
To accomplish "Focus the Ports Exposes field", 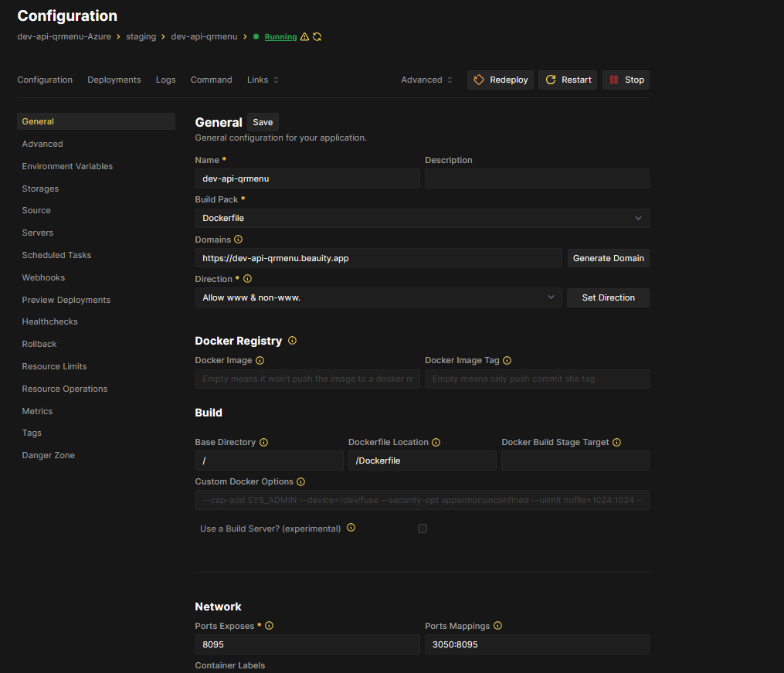I will [307, 644].
